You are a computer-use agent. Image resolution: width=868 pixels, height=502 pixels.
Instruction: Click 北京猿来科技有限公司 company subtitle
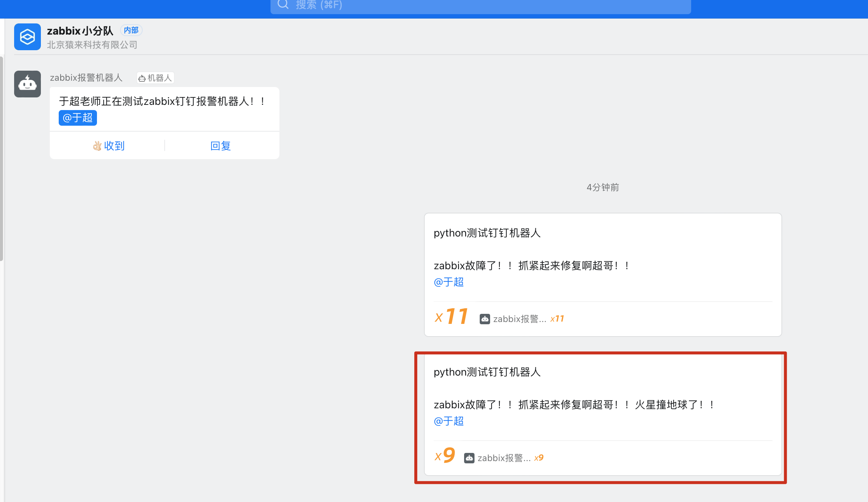(92, 45)
